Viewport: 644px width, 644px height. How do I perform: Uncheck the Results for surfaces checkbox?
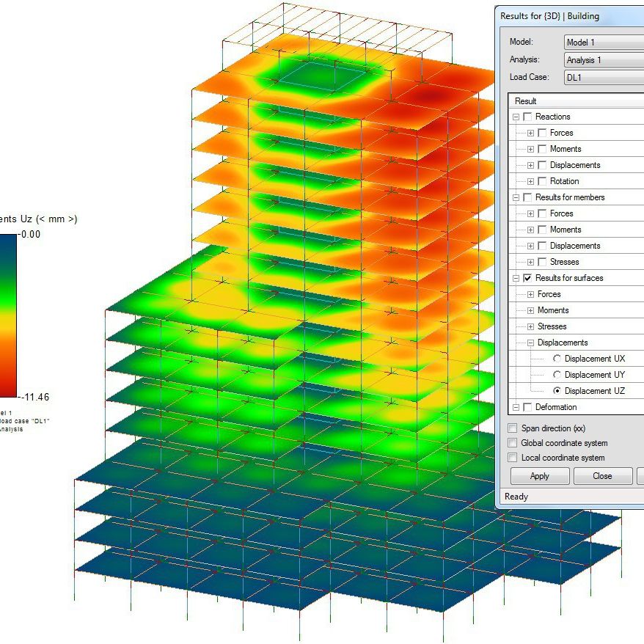pyautogui.click(x=528, y=278)
